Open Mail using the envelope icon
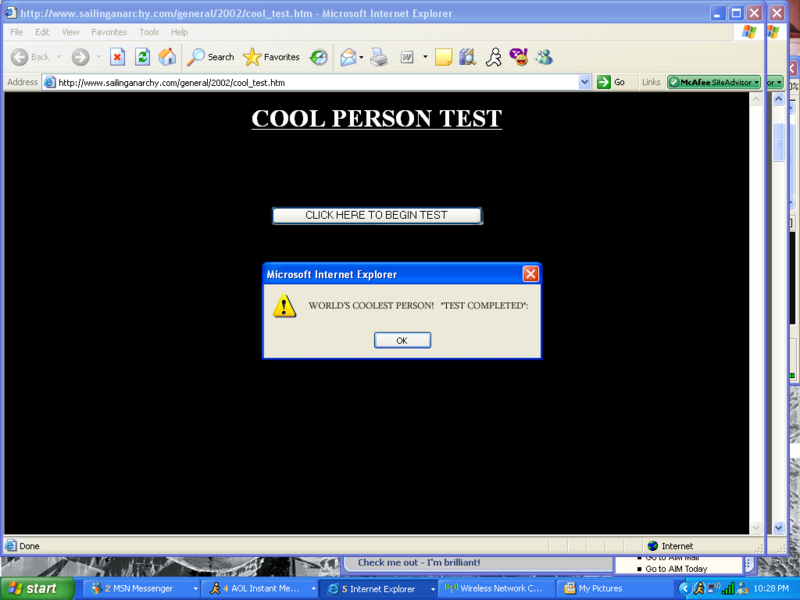Image resolution: width=800 pixels, height=600 pixels. coord(347,57)
